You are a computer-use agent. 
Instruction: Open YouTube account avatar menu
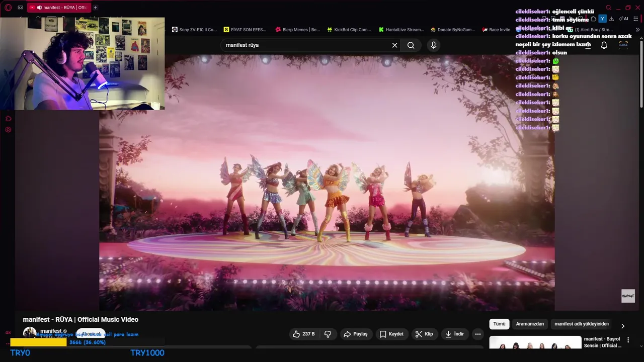(x=623, y=45)
